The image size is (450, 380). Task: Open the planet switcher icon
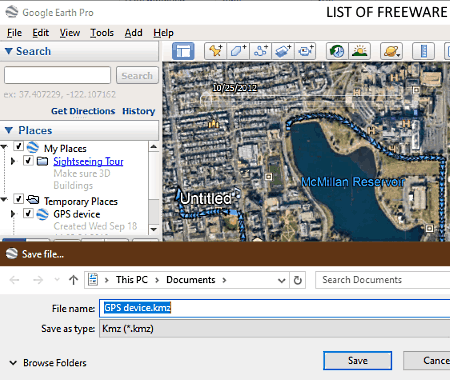pyautogui.click(x=391, y=51)
